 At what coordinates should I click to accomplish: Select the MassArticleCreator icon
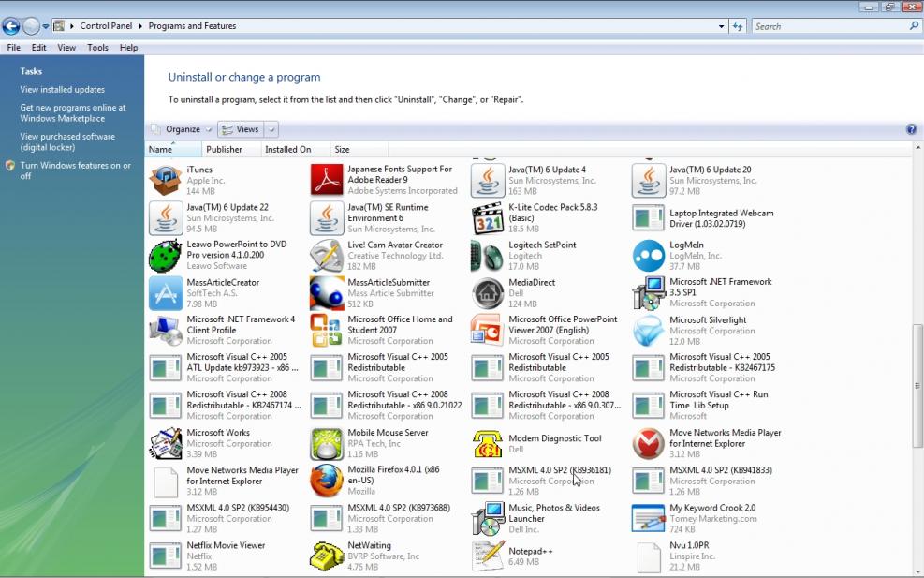pyautogui.click(x=166, y=293)
